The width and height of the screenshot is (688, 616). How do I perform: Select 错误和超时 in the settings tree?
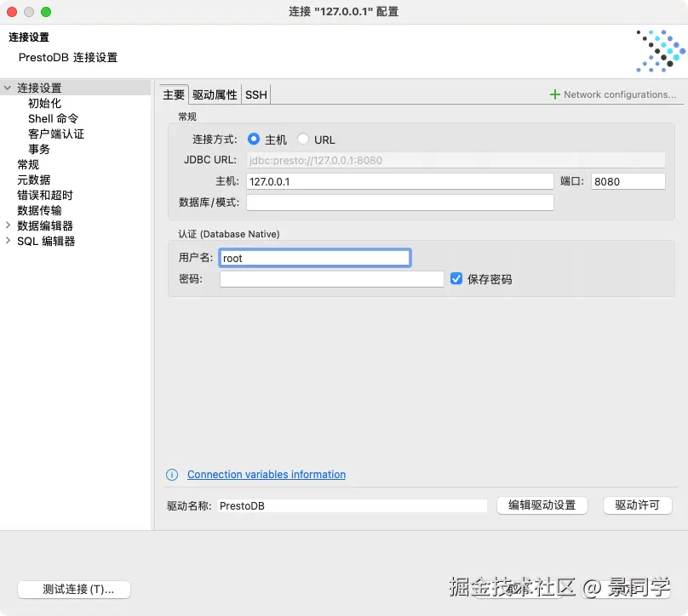click(x=45, y=195)
